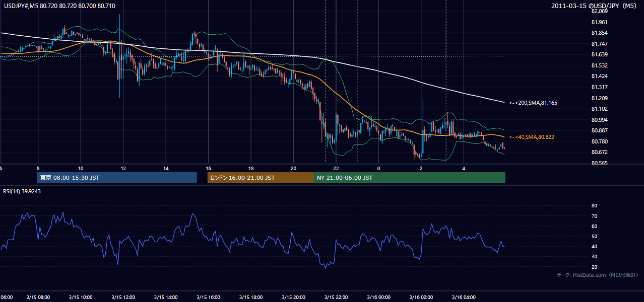Click hour label 0 under price chart
Screen dimensions: 644x302
(378, 168)
